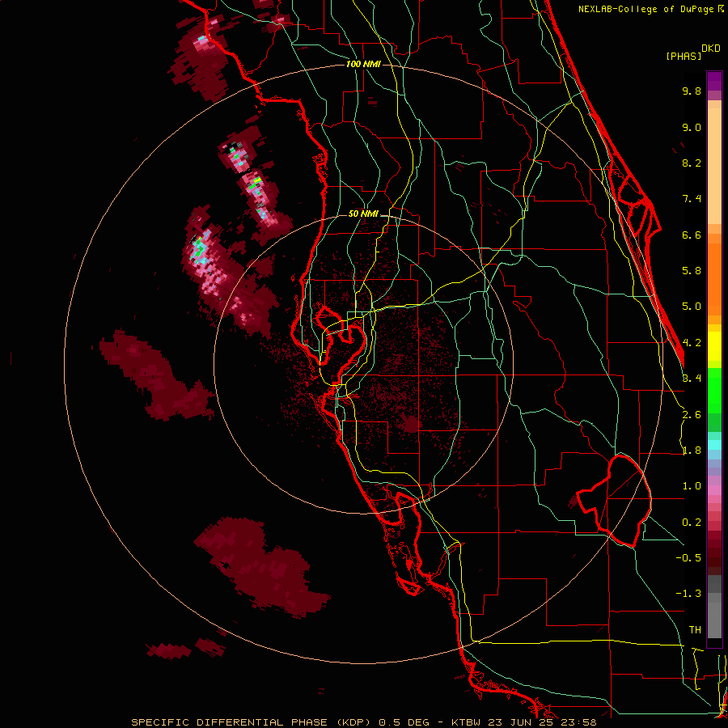Select the 4.2 value on the color scale
The width and height of the screenshot is (728, 728).
[x=692, y=343]
